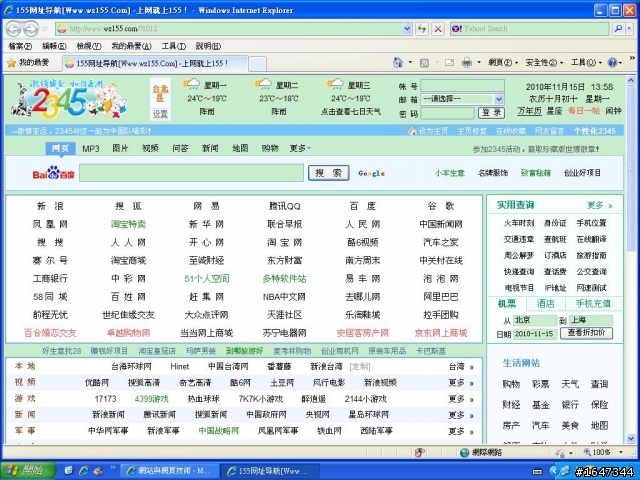
Task: Click the Refresh page icon
Action: click(x=422, y=29)
